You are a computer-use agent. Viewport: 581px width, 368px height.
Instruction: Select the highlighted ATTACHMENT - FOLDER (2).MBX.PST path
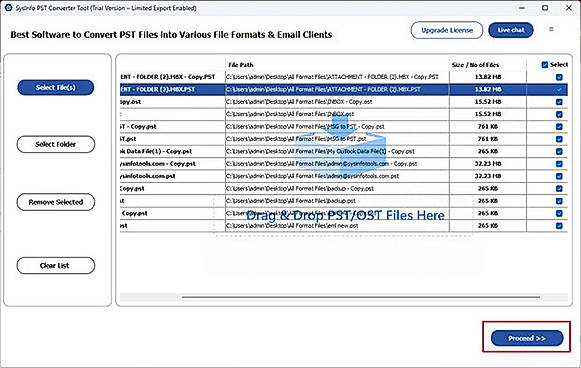coord(323,89)
